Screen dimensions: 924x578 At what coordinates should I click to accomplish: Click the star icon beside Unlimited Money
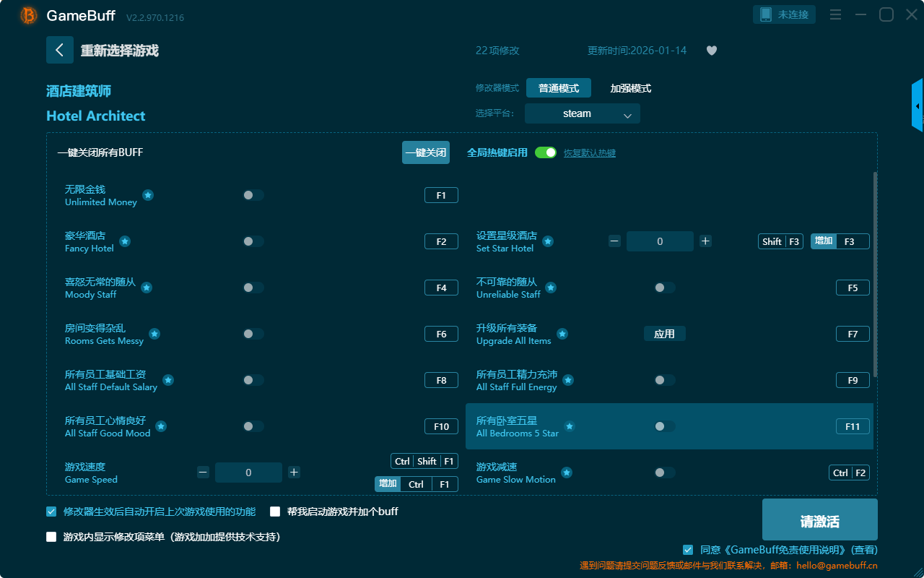[148, 195]
